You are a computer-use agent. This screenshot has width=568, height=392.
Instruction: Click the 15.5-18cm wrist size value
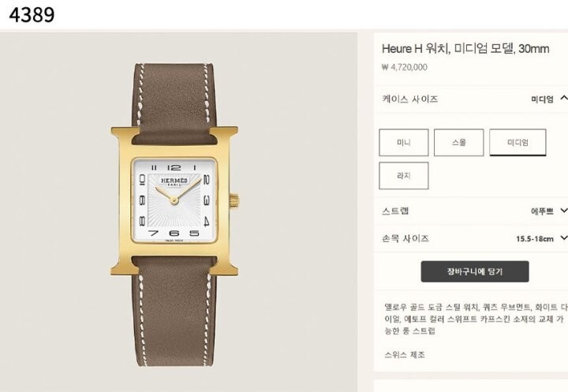535,239
